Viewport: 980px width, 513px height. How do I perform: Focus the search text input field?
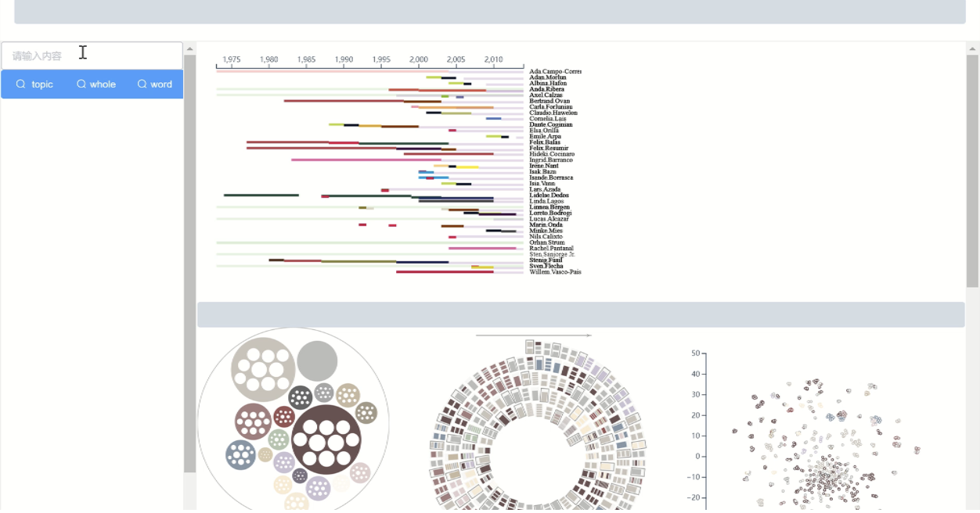92,56
